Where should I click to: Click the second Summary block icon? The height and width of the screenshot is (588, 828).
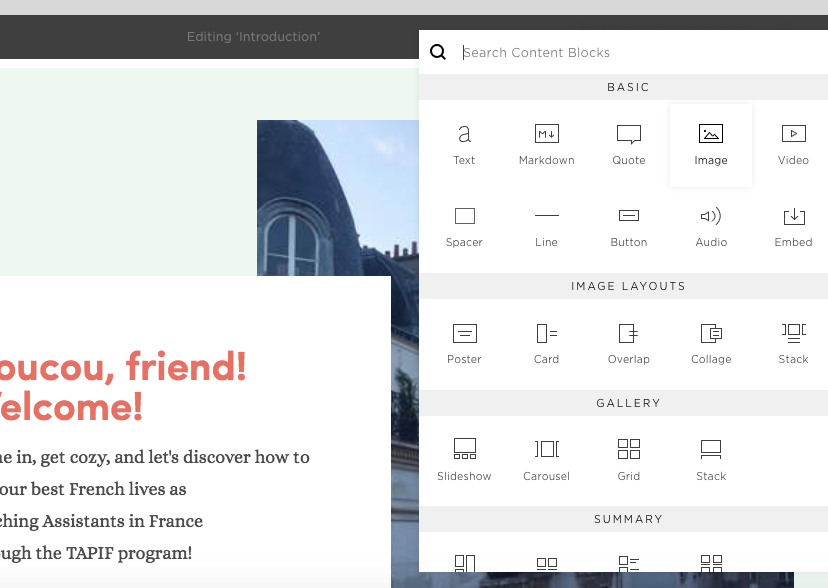(547, 563)
